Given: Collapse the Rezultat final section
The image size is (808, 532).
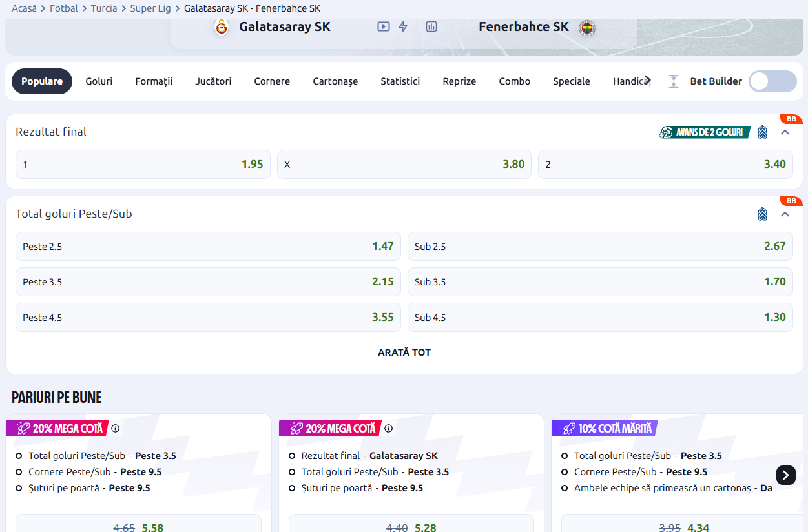Looking at the screenshot, I should click(x=785, y=132).
